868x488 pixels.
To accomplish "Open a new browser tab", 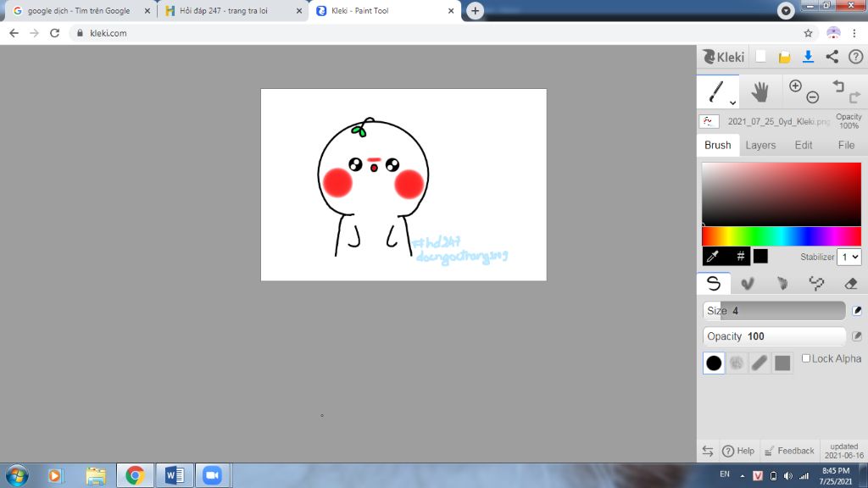I will click(x=475, y=10).
